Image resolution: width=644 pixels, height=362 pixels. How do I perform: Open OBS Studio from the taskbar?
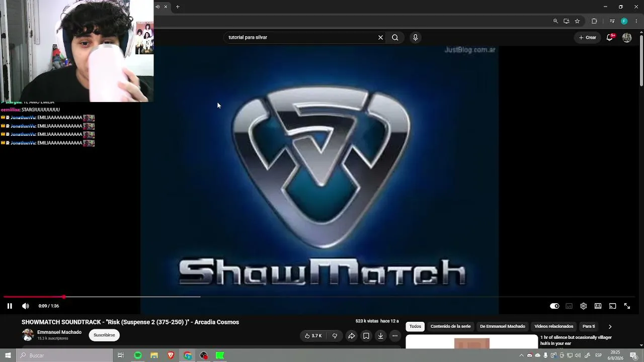click(x=204, y=355)
